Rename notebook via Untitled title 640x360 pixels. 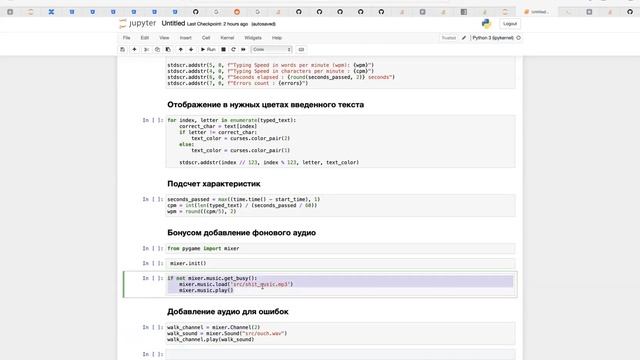click(x=173, y=23)
